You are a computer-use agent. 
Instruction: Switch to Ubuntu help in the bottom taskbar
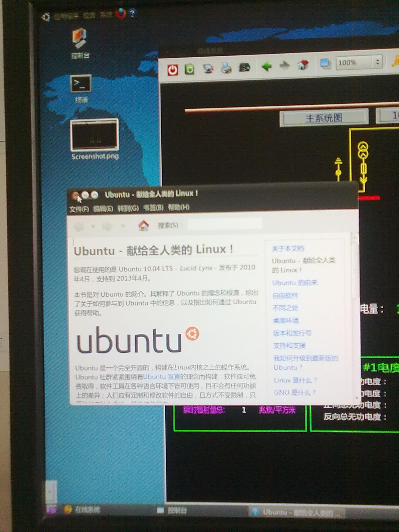pos(297,512)
